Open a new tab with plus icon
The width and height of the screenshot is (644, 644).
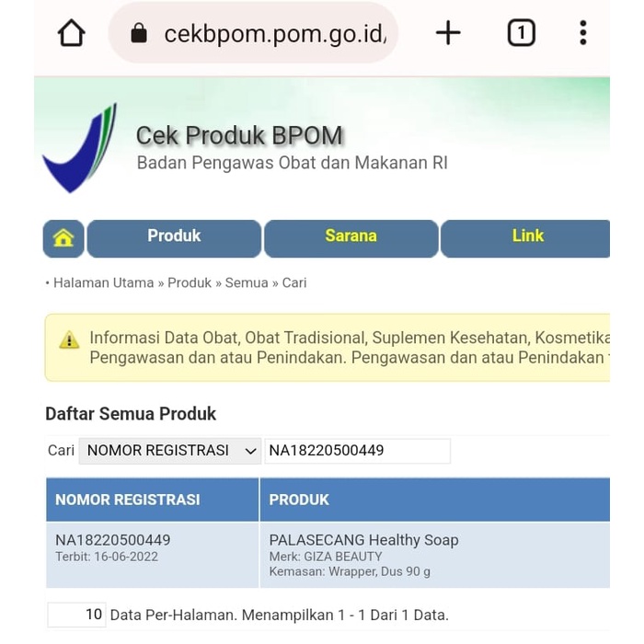[448, 34]
